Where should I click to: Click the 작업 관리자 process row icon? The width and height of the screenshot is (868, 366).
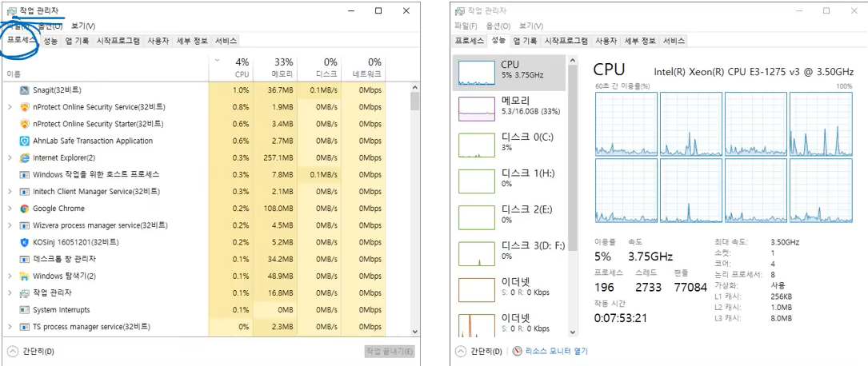[x=24, y=293]
